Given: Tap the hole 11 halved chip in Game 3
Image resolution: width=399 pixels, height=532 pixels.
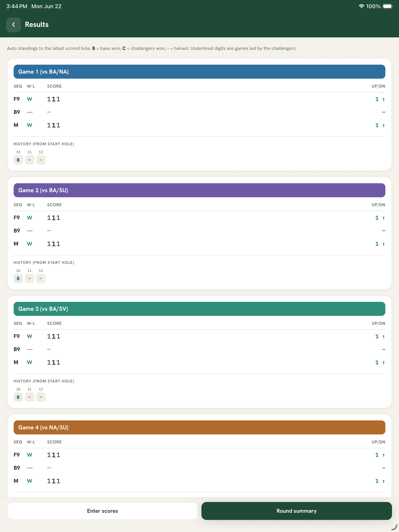Looking at the screenshot, I should click(x=30, y=397).
